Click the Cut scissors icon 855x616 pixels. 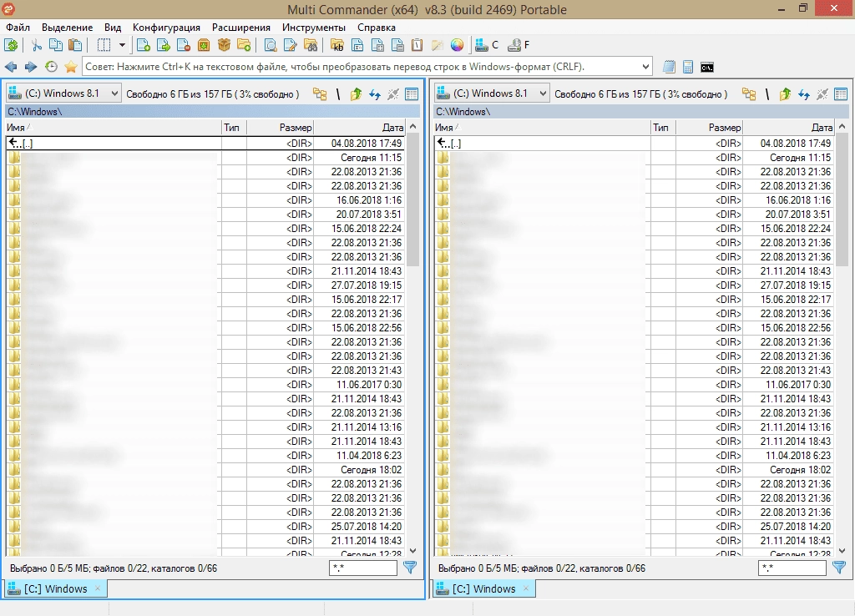point(37,45)
